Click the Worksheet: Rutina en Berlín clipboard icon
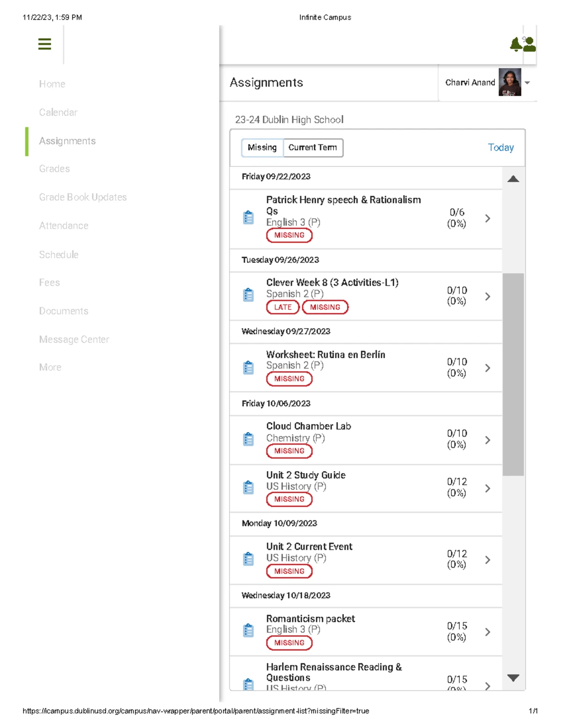 [x=248, y=368]
